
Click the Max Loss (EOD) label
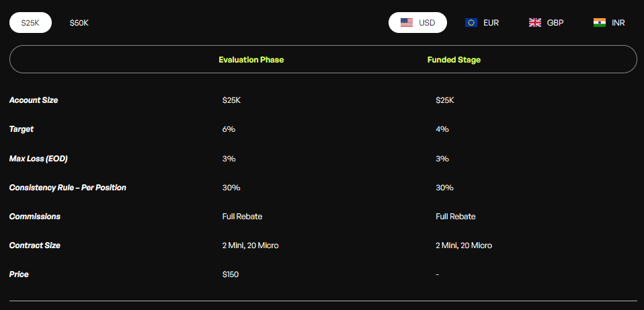pos(38,159)
